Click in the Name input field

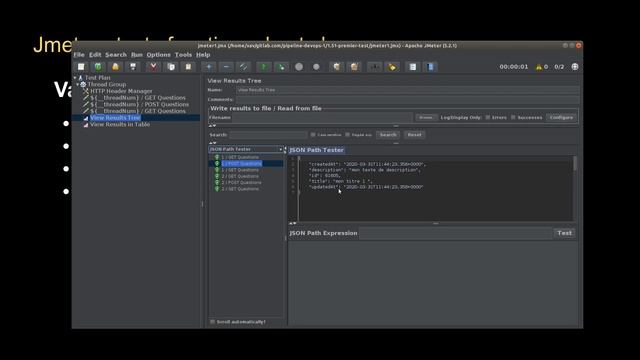pyautogui.click(x=408, y=90)
